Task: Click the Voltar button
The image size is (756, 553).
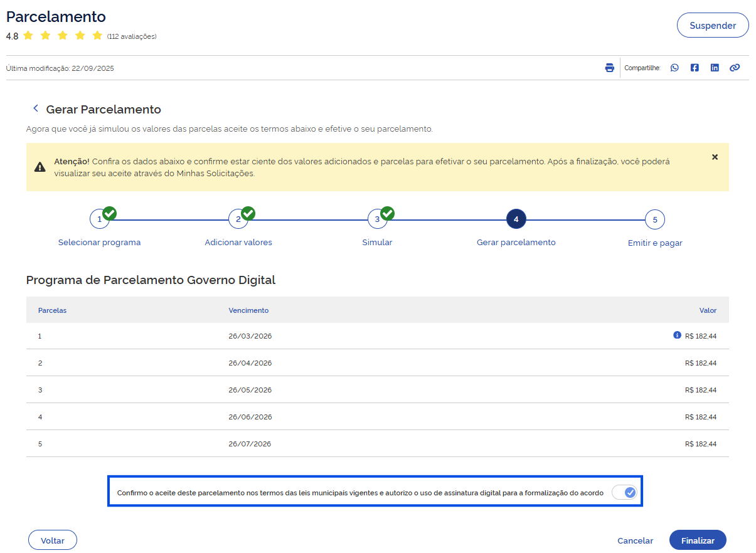Action: tap(53, 540)
